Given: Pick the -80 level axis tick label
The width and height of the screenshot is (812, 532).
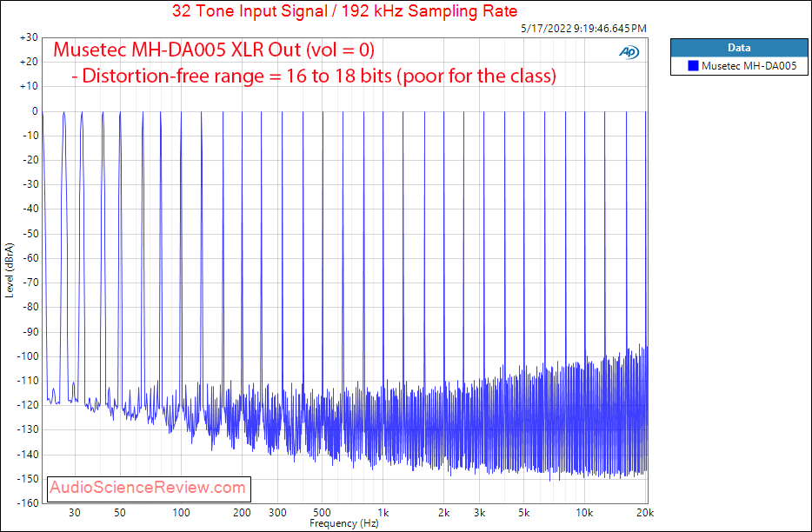Looking at the screenshot, I should pos(30,307).
